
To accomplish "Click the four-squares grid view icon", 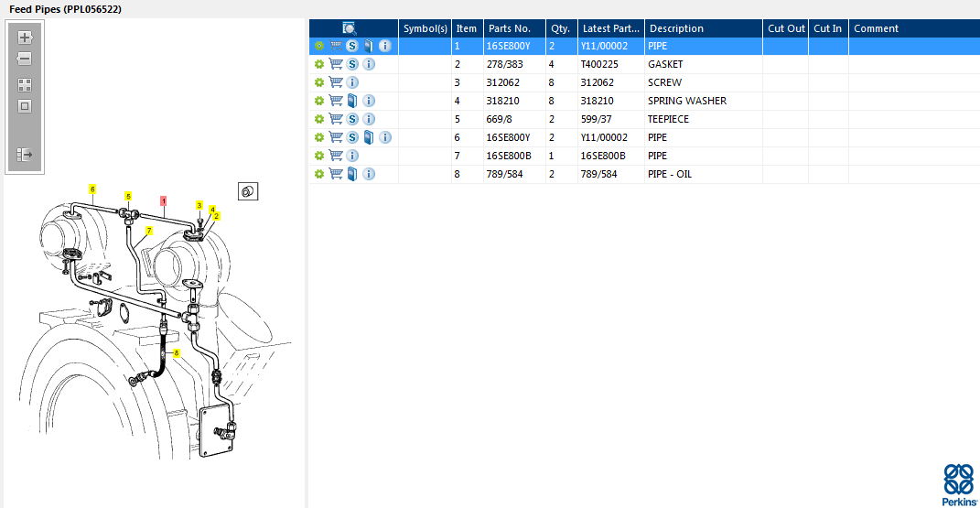I will (25, 84).
